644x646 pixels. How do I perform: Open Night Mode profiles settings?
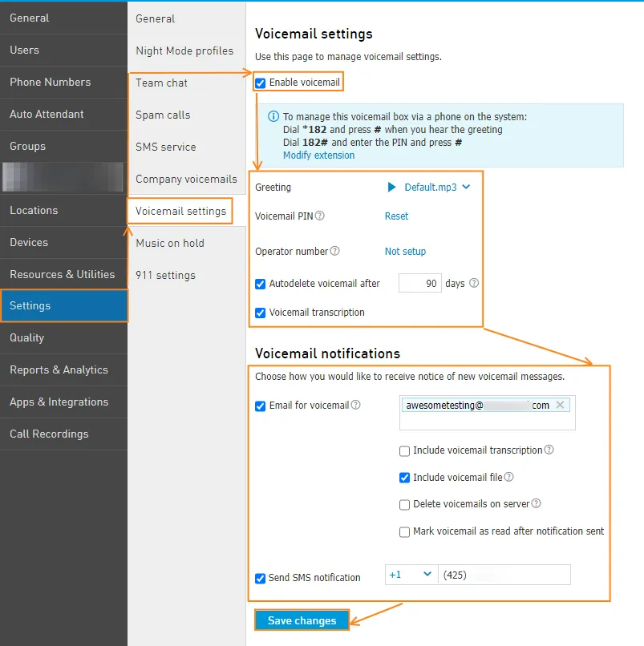[x=186, y=50]
